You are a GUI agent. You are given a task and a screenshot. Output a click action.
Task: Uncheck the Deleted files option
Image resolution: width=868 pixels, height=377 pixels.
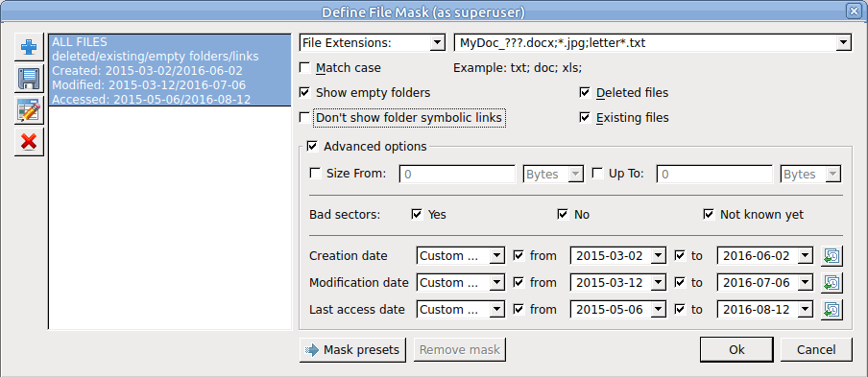(585, 92)
